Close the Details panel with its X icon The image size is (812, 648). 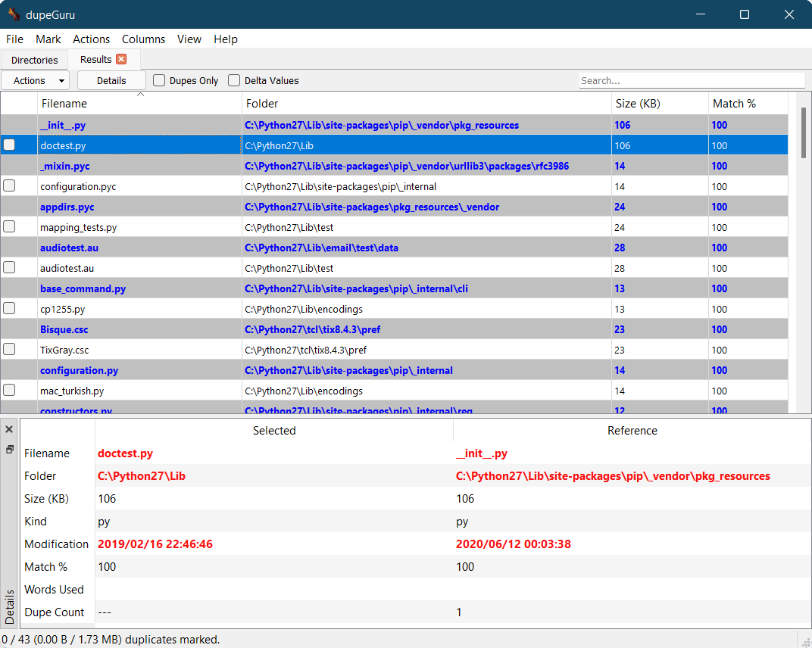pos(9,428)
